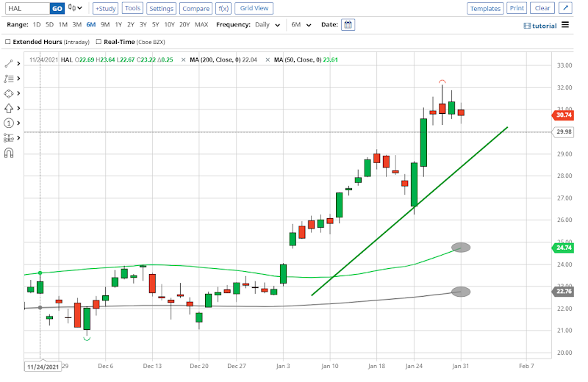Toggle the Real-Time checkbox
The width and height of the screenshot is (588, 382).
pos(98,42)
